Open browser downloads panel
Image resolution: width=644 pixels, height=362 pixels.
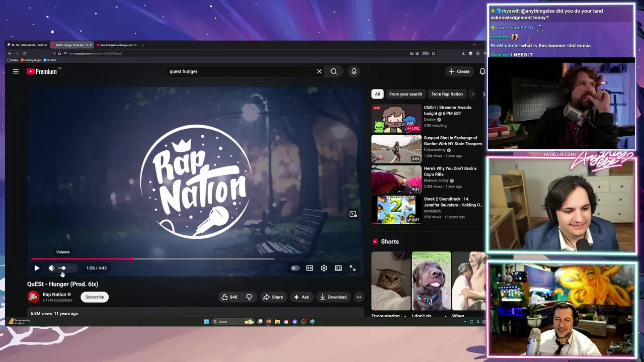click(463, 53)
